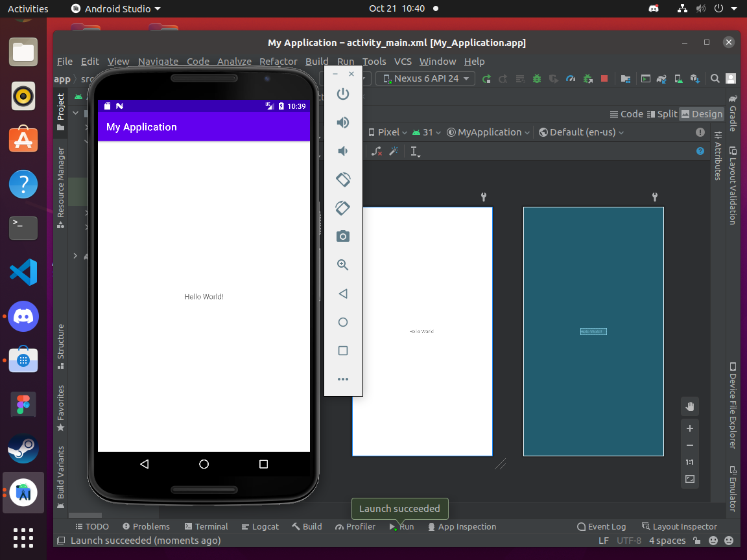Open the AVD Manager icon
The image size is (747, 560).
pyautogui.click(x=678, y=78)
